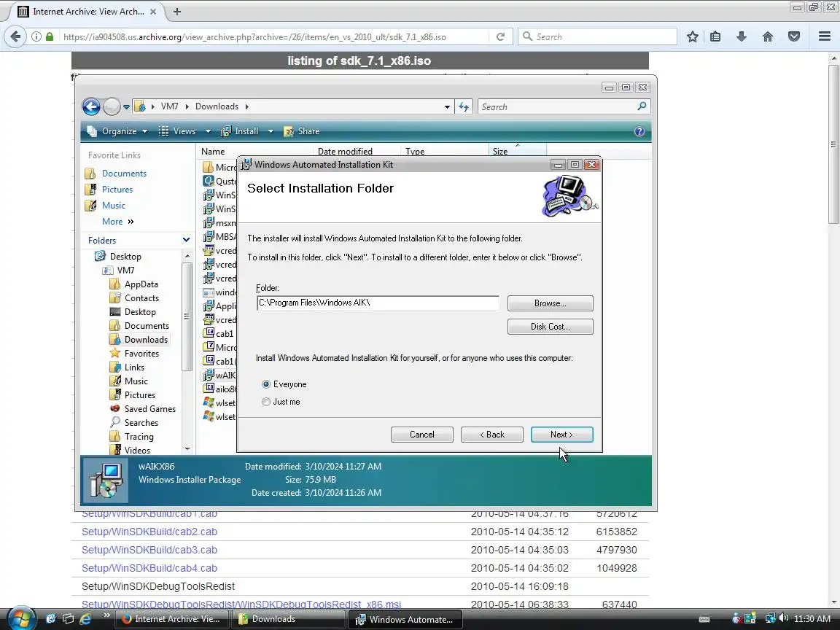Go to Firefox home page icon
This screenshot has width=840, height=630.
tap(768, 36)
